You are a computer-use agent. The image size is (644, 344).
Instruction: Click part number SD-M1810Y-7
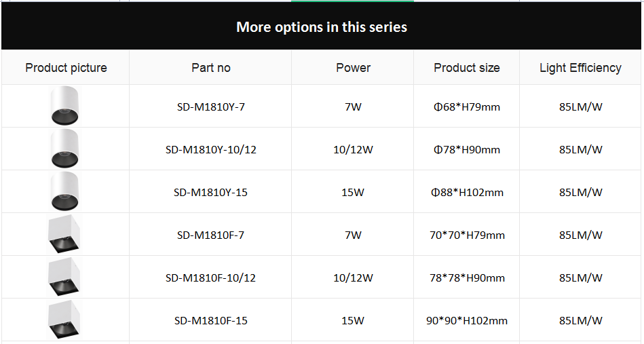(210, 107)
